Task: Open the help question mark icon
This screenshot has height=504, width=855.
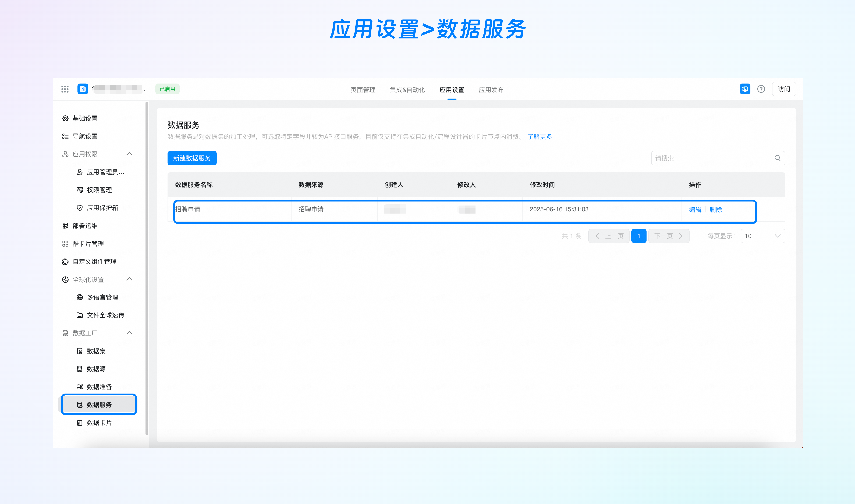Action: click(x=761, y=89)
